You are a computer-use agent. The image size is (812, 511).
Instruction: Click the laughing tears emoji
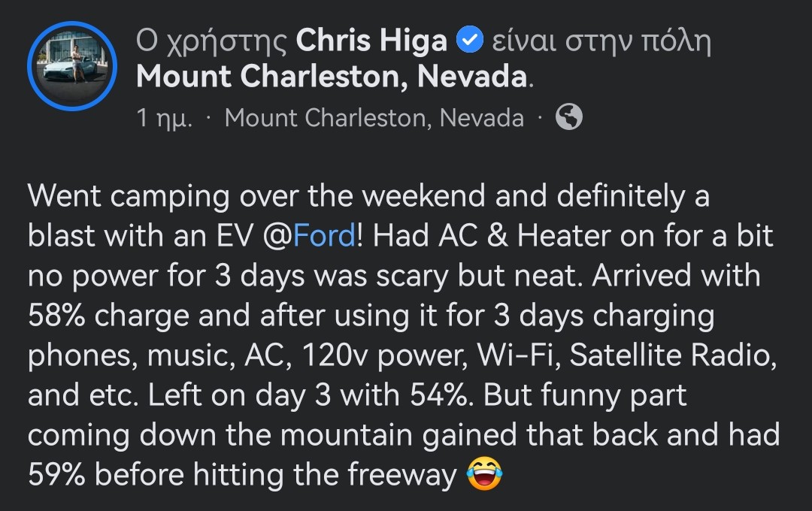[x=484, y=475]
